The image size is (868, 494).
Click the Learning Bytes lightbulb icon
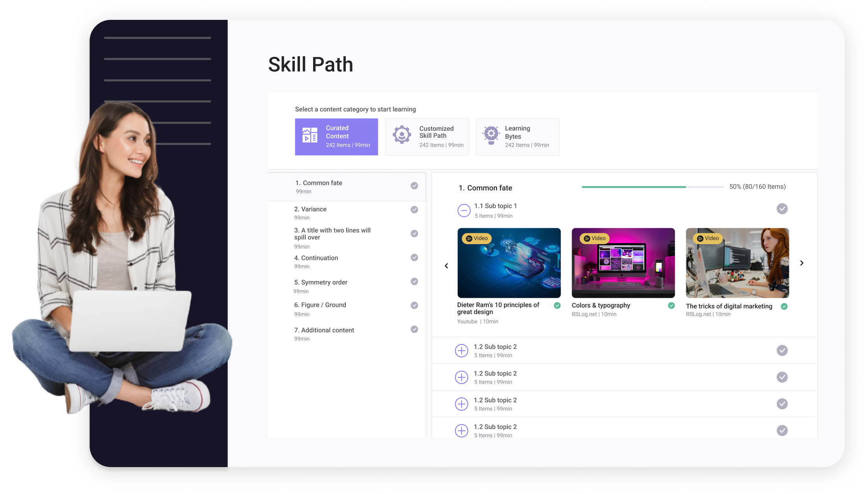pos(491,135)
